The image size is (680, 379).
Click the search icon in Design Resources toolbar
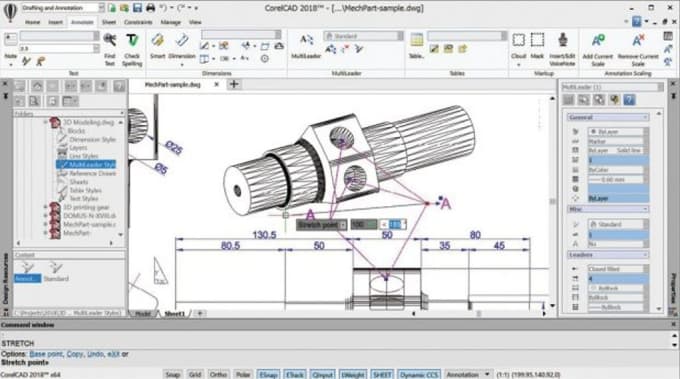pyautogui.click(x=34, y=101)
